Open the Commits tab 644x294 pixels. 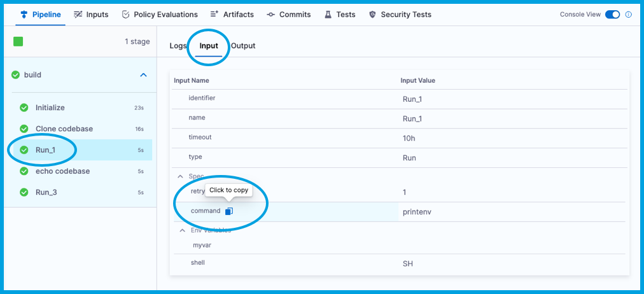(x=289, y=15)
